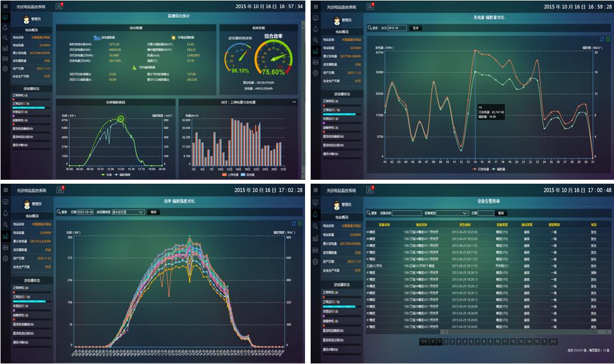
Task: Click 查询 button in 设备告警查询 panel
Action: 501,213
